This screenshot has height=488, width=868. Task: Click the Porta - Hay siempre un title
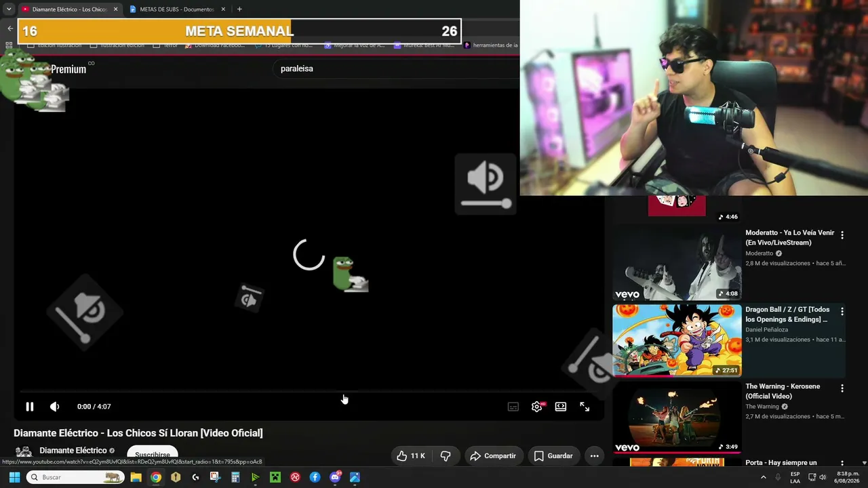[781, 463]
